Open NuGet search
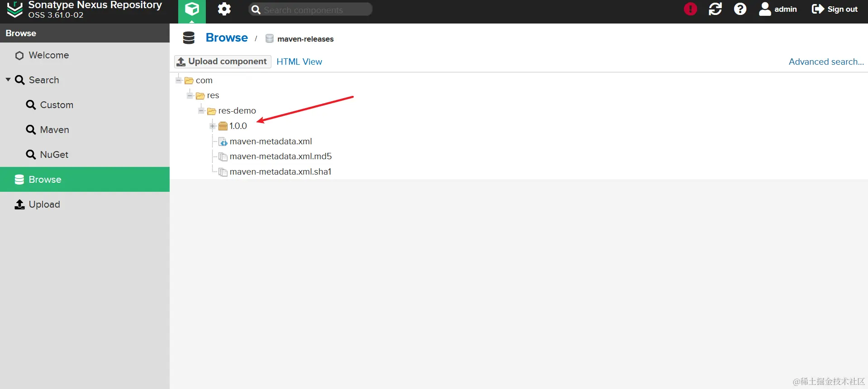 coord(85,155)
